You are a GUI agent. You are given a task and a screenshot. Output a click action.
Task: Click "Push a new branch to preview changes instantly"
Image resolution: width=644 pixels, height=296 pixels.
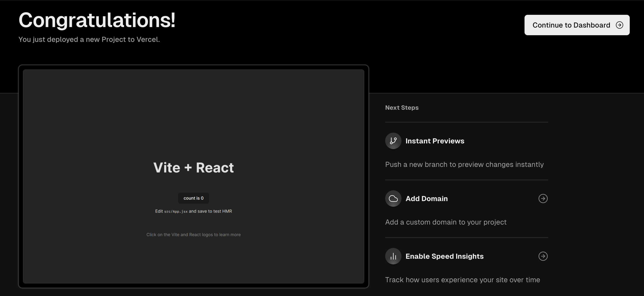coord(464,165)
